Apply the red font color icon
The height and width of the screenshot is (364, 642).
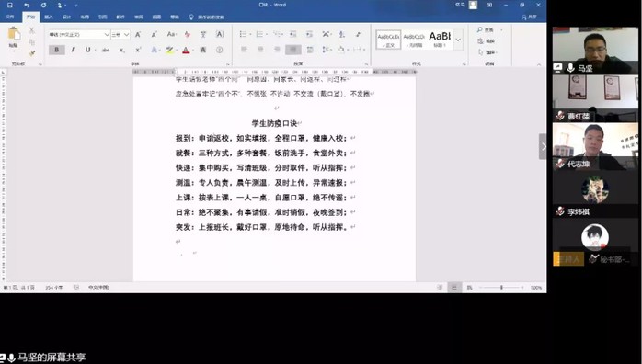coord(187,50)
